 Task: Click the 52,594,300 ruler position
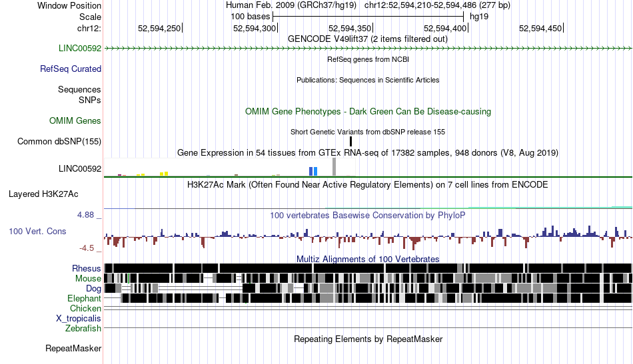[255, 28]
